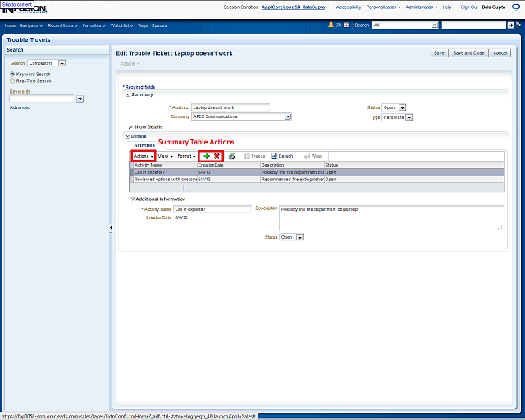Click the Sign Out link
The height and width of the screenshot is (420, 525).
[469, 7]
